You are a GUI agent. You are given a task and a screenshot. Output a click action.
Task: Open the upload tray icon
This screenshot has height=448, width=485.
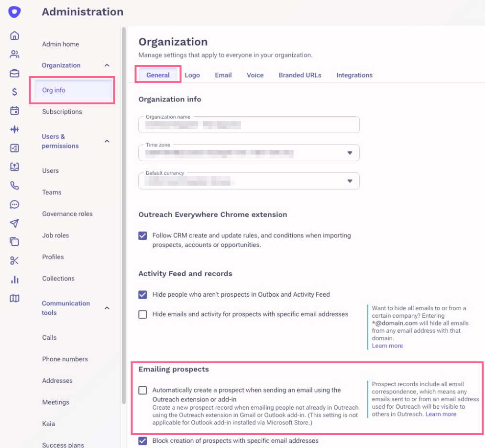click(x=14, y=167)
